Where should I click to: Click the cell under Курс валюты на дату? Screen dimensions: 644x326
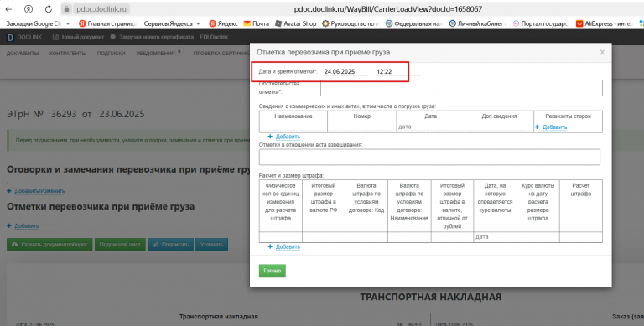tap(538, 236)
